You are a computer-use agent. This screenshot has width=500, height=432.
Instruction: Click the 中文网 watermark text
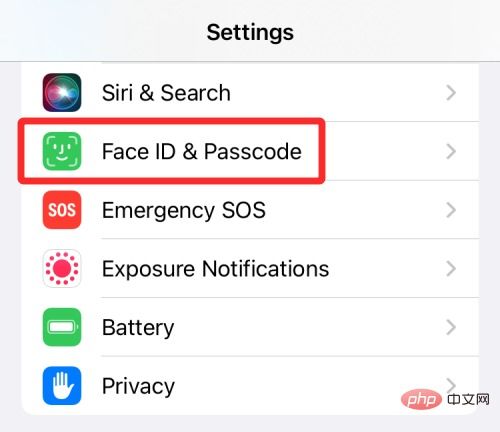(x=468, y=399)
